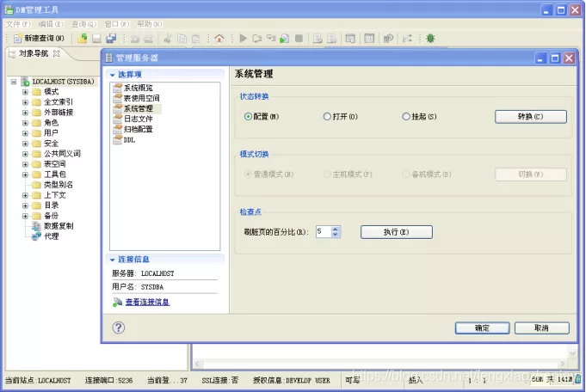Viewport: 586px width, 392px height.
Task: Select 系统管理 in the options list
Action: pyautogui.click(x=137, y=108)
